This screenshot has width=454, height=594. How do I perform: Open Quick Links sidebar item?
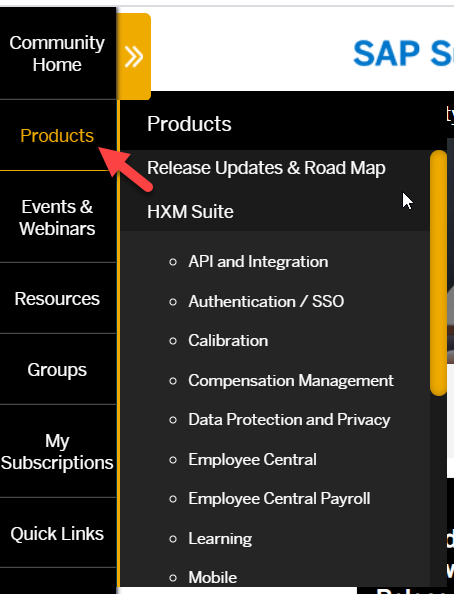pyautogui.click(x=57, y=533)
